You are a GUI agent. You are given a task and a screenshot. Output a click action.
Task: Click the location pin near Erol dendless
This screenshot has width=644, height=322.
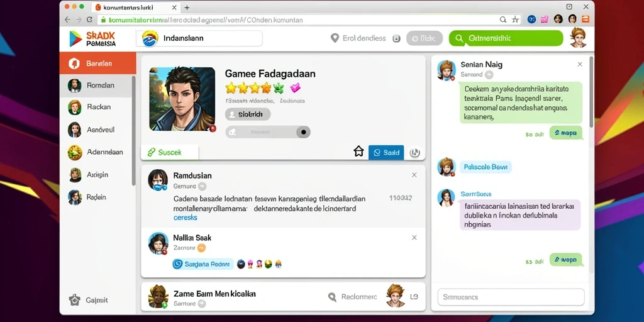pyautogui.click(x=335, y=38)
